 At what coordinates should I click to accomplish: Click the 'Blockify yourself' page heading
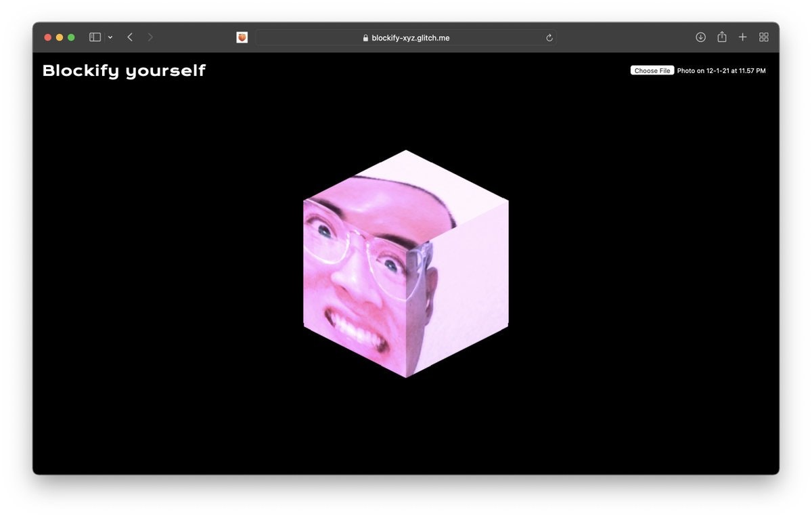pos(125,70)
